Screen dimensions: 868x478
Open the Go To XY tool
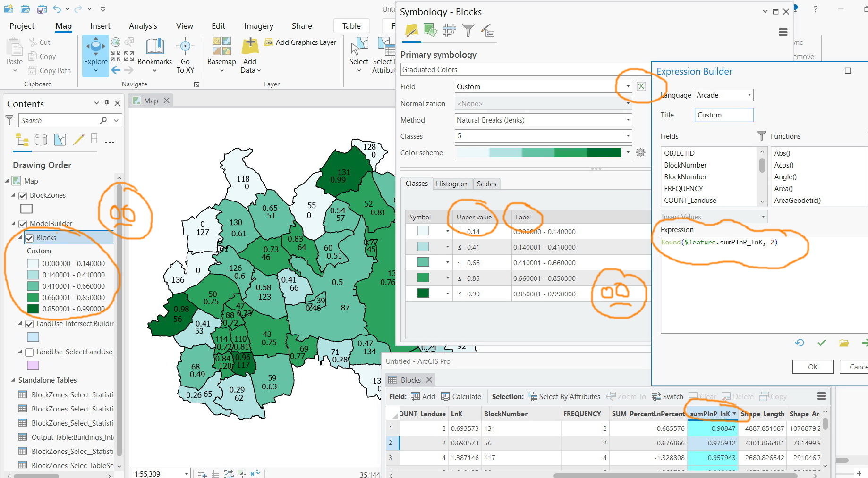185,54
